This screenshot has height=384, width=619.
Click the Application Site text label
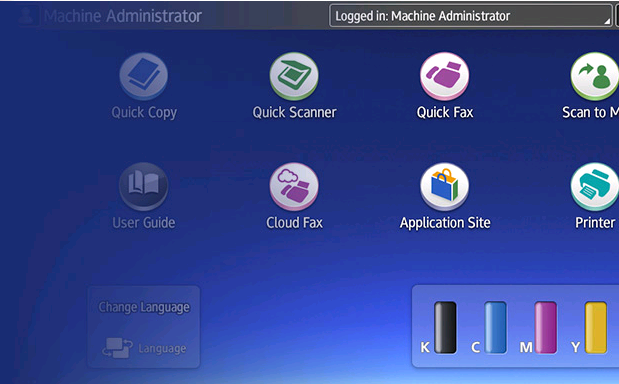[x=445, y=223]
